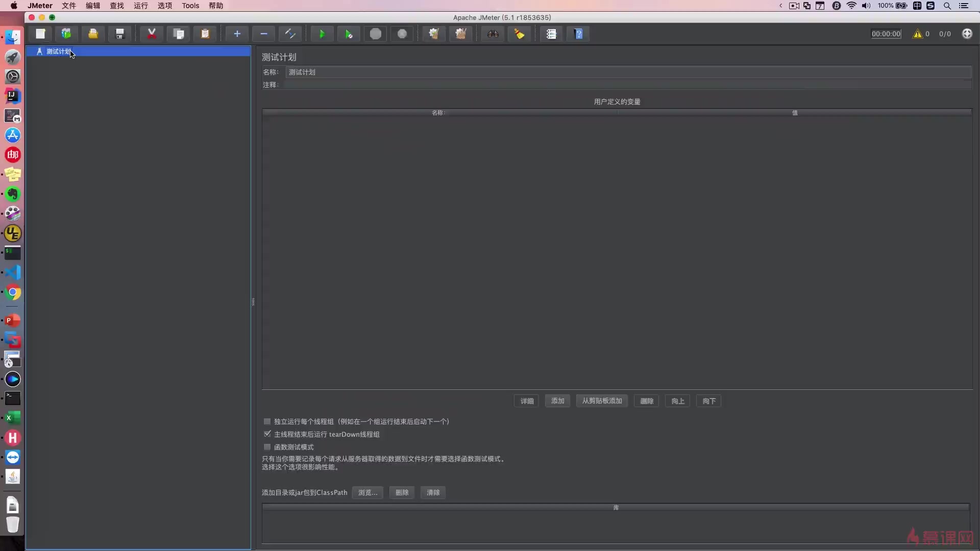
Task: Open the 查找 menu
Action: [x=117, y=6]
